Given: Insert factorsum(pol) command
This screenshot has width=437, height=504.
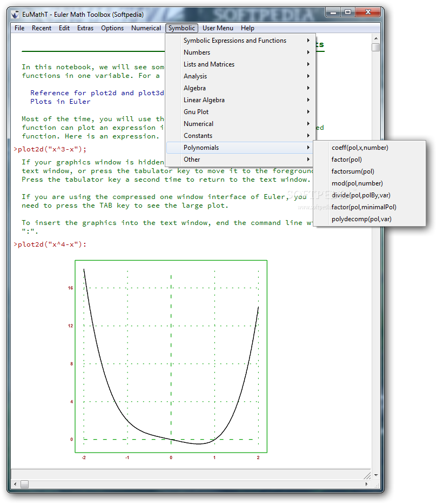Looking at the screenshot, I should 369,171.
